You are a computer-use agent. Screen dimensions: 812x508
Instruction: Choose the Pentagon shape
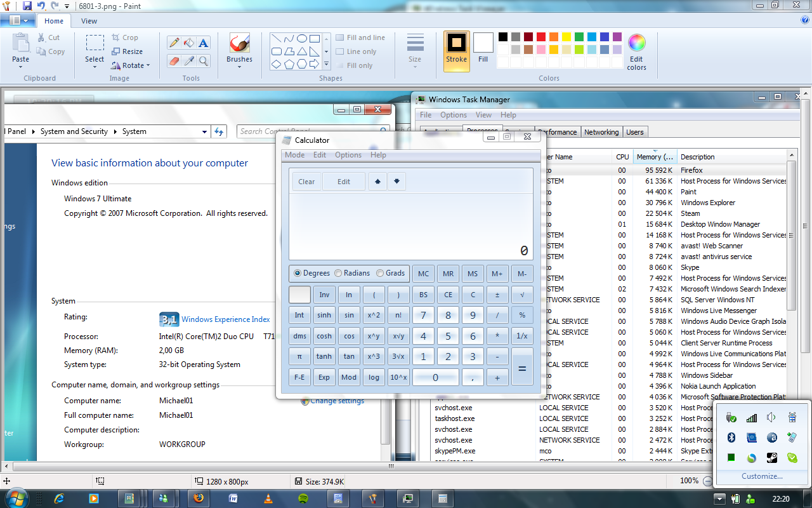(x=289, y=64)
